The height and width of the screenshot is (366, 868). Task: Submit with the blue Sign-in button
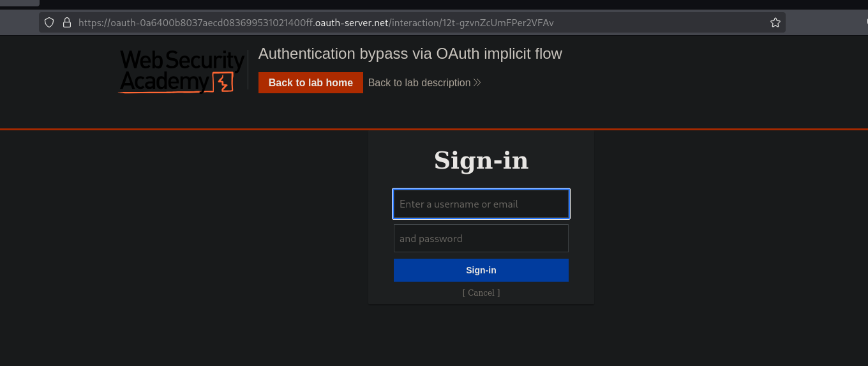[x=481, y=270]
